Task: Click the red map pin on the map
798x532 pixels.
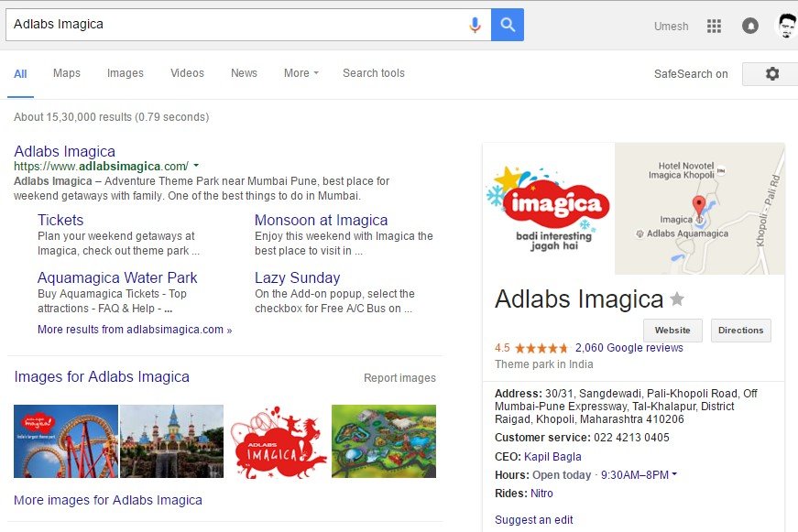Action: pos(699,206)
